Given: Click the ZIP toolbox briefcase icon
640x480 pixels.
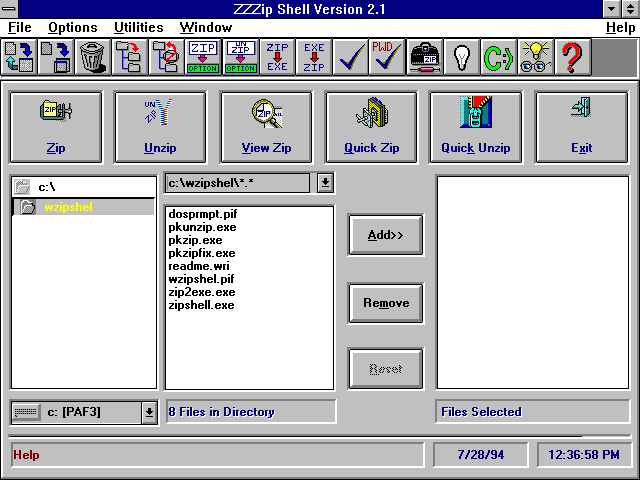Looking at the screenshot, I should 424,57.
